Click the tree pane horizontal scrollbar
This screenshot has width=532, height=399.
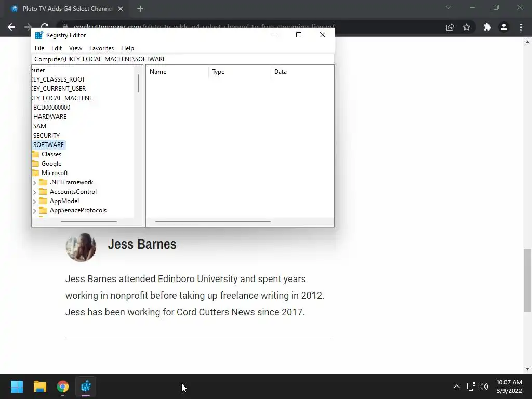pyautogui.click(x=88, y=222)
